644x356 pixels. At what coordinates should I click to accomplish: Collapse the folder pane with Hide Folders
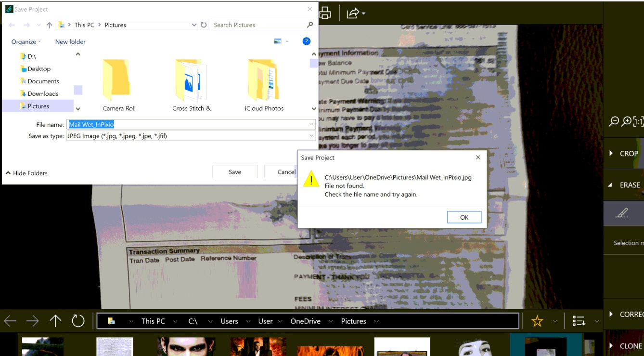pos(26,173)
